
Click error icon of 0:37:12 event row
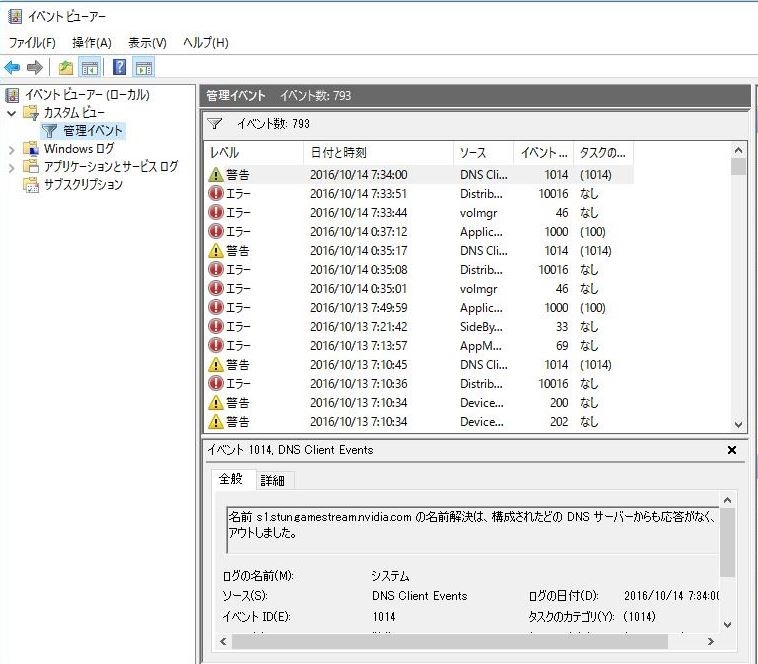coord(216,231)
